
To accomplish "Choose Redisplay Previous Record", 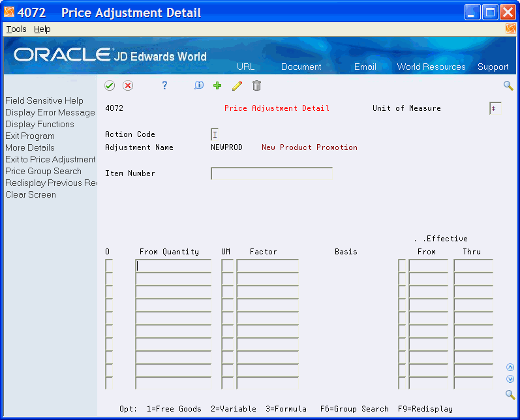I will [x=51, y=183].
